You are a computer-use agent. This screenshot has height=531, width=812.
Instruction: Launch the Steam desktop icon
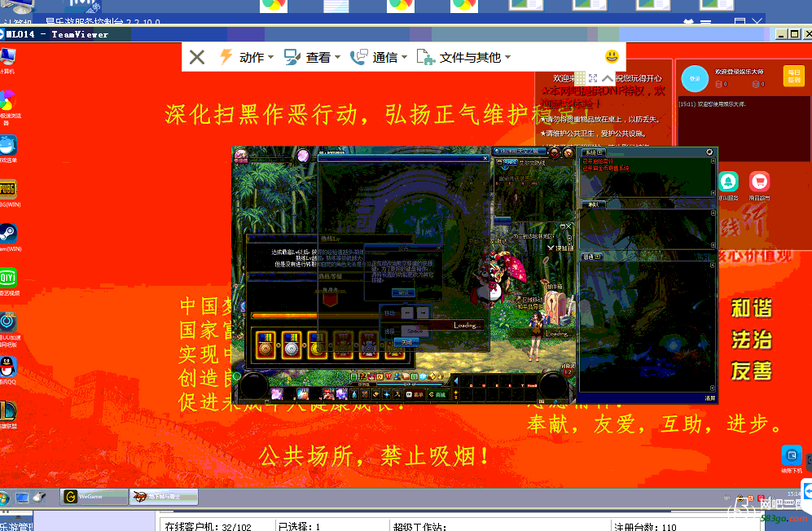coord(8,237)
